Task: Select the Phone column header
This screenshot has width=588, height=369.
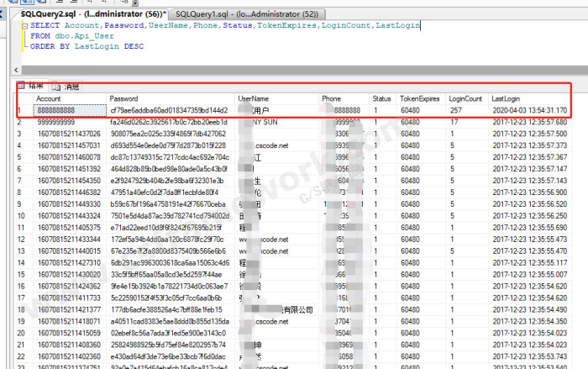Action: tap(331, 98)
